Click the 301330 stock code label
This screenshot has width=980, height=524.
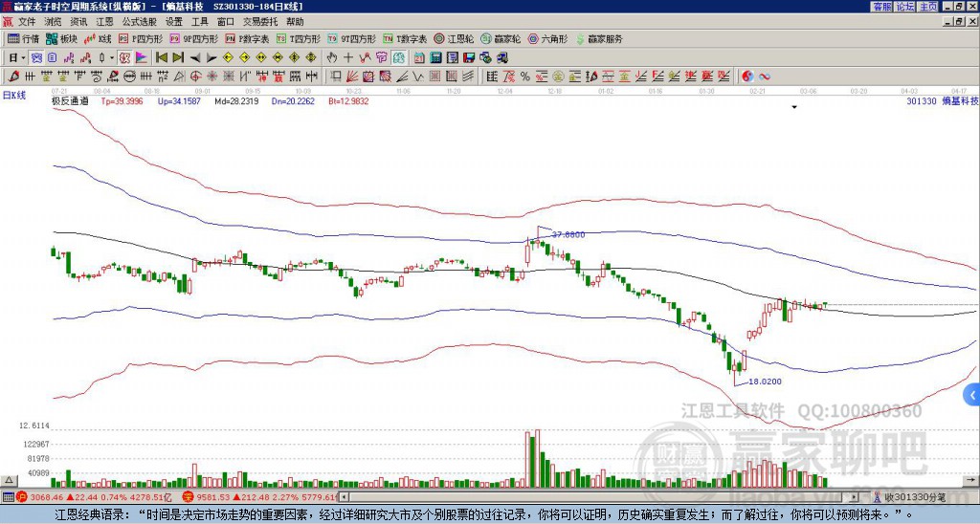coord(922,101)
